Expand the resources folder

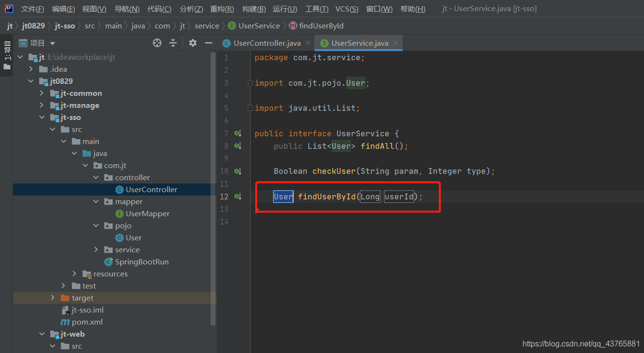pyautogui.click(x=74, y=274)
